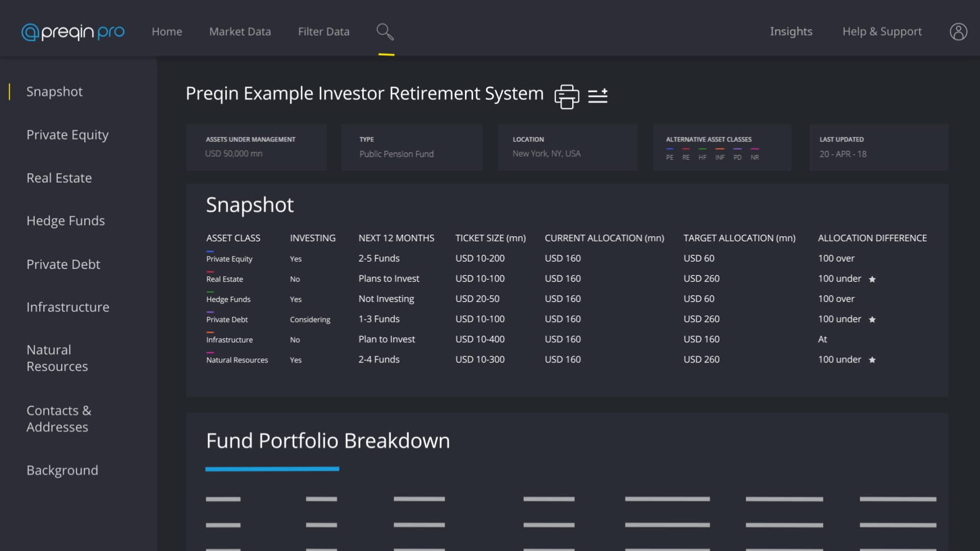The image size is (980, 551).
Task: Open the Insights page
Action: 791,32
